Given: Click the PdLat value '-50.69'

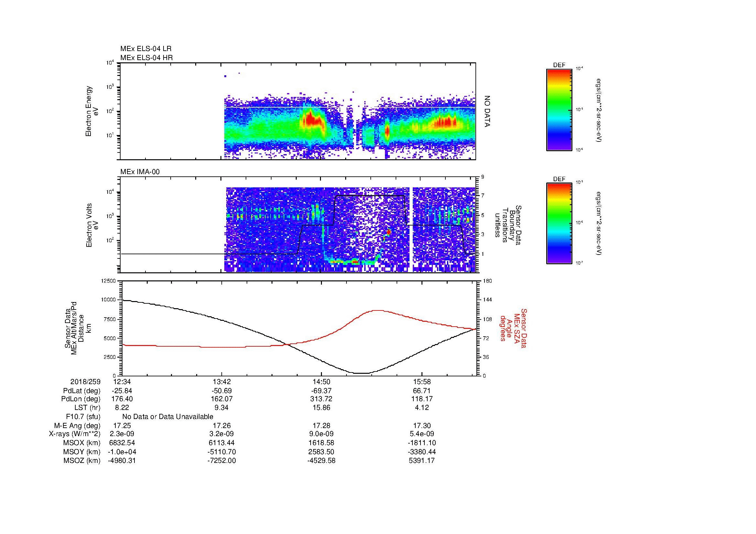Looking at the screenshot, I should tap(222, 391).
